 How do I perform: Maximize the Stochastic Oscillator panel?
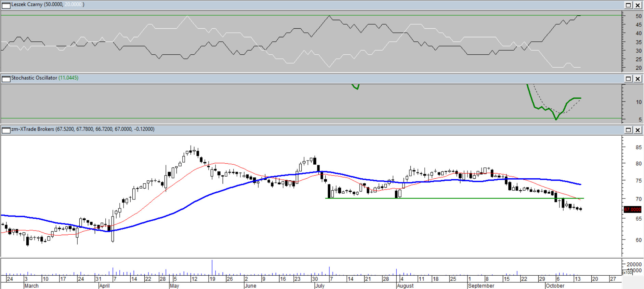coord(628,79)
